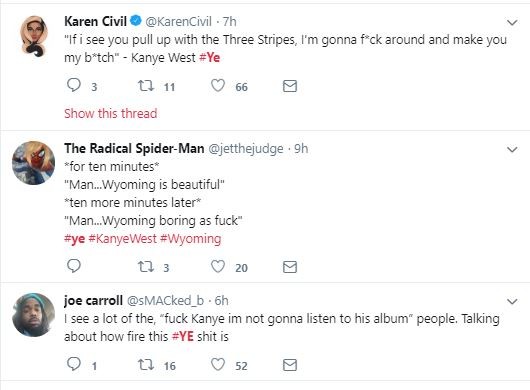
Task: Expand the menu chevron on jetthejudge's tweet
Action: tap(512, 149)
